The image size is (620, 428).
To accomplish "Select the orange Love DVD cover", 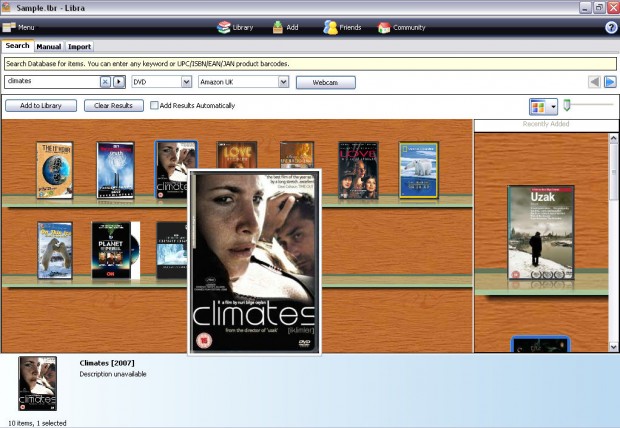I will [236, 155].
